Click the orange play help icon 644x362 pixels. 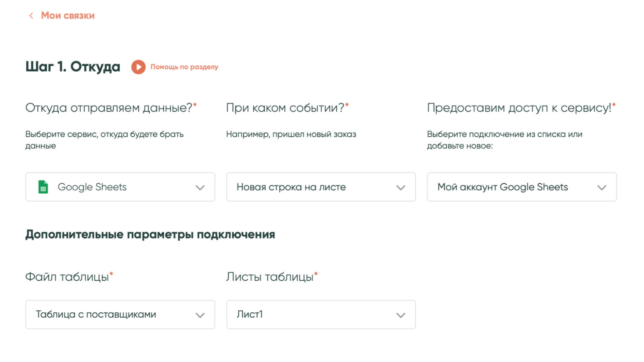[138, 67]
